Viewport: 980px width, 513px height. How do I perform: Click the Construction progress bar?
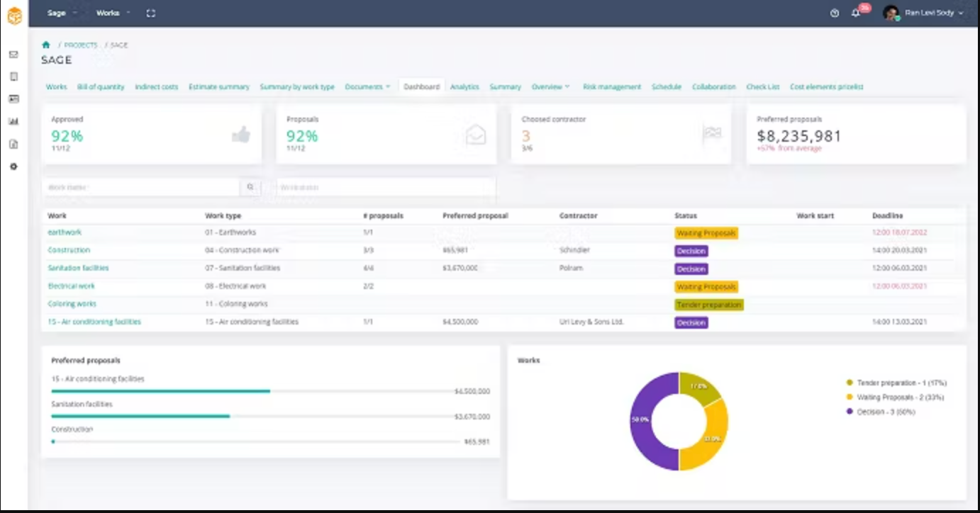255,441
